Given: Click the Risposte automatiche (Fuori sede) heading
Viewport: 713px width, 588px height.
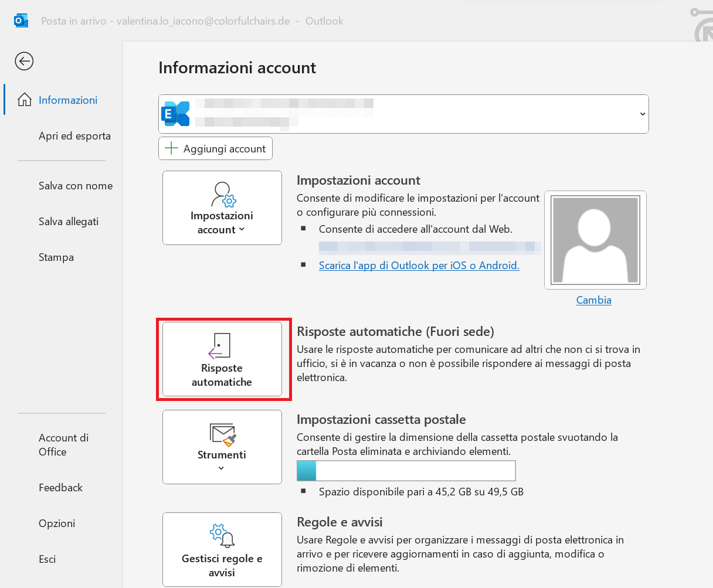Looking at the screenshot, I should pyautogui.click(x=396, y=332).
